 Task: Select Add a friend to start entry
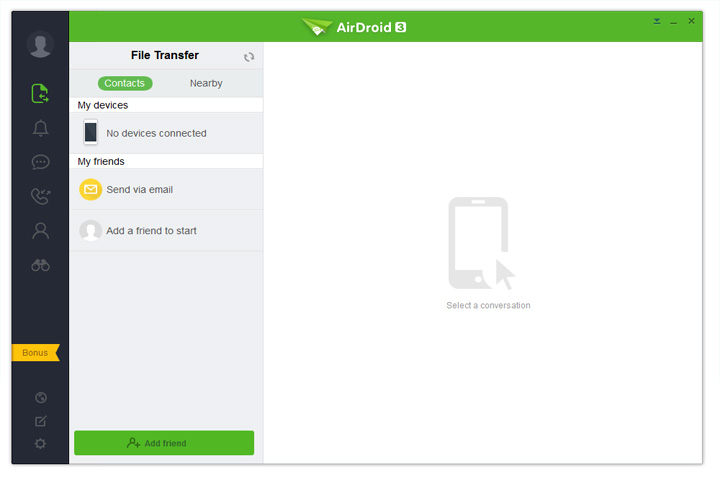pyautogui.click(x=166, y=231)
